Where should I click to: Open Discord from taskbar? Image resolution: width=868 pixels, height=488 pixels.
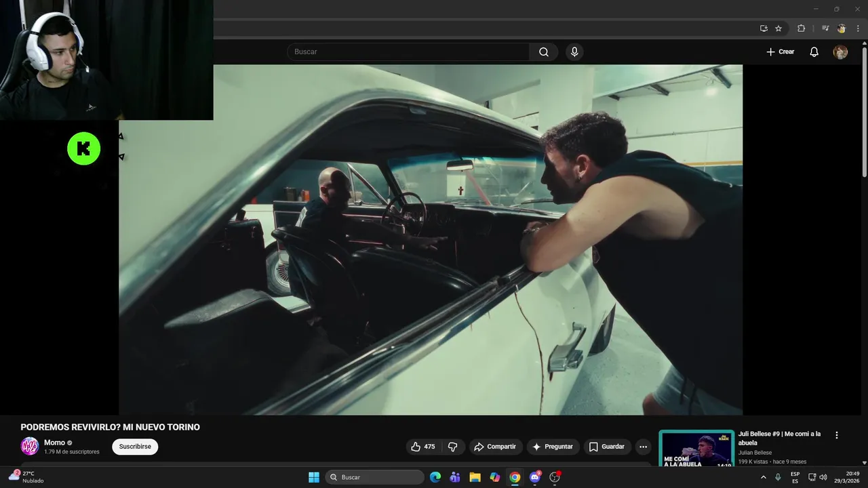[x=535, y=477]
